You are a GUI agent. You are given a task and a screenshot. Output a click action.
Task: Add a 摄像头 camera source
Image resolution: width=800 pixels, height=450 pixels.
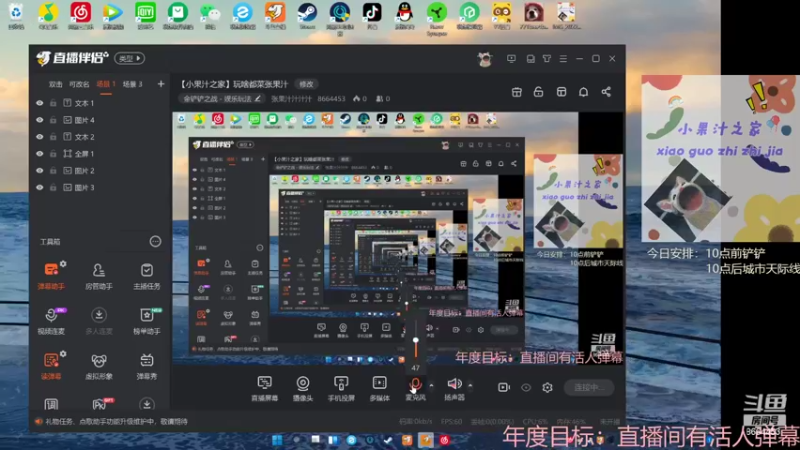[x=303, y=388]
